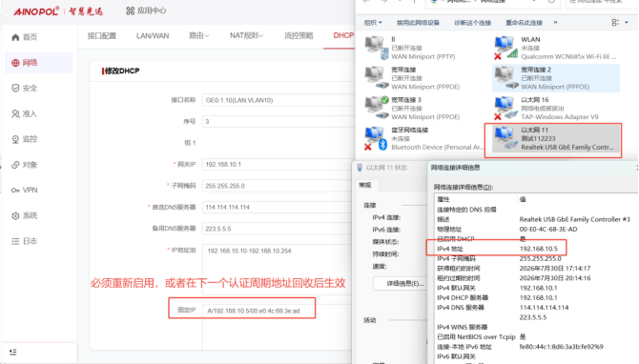Show more toolbar commands chevron
The image size is (639, 364).
pos(555,23)
